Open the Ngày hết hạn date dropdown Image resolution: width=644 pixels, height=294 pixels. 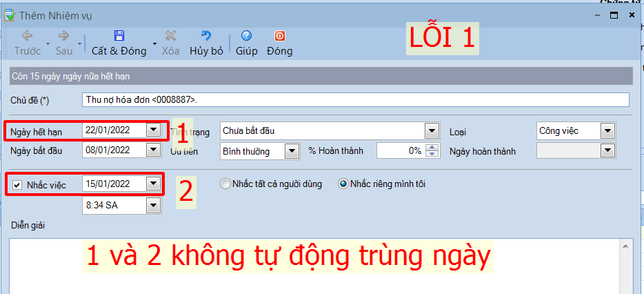point(154,130)
